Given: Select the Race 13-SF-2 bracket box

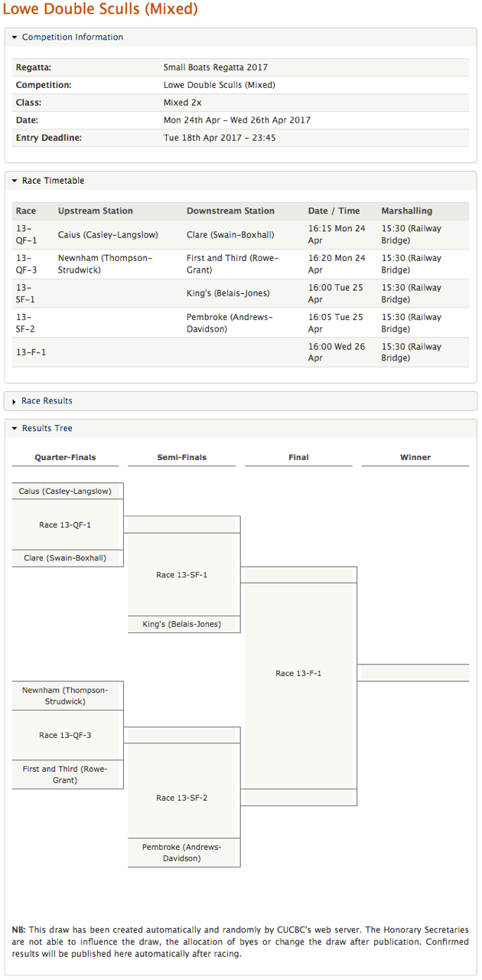Looking at the screenshot, I should (x=184, y=798).
